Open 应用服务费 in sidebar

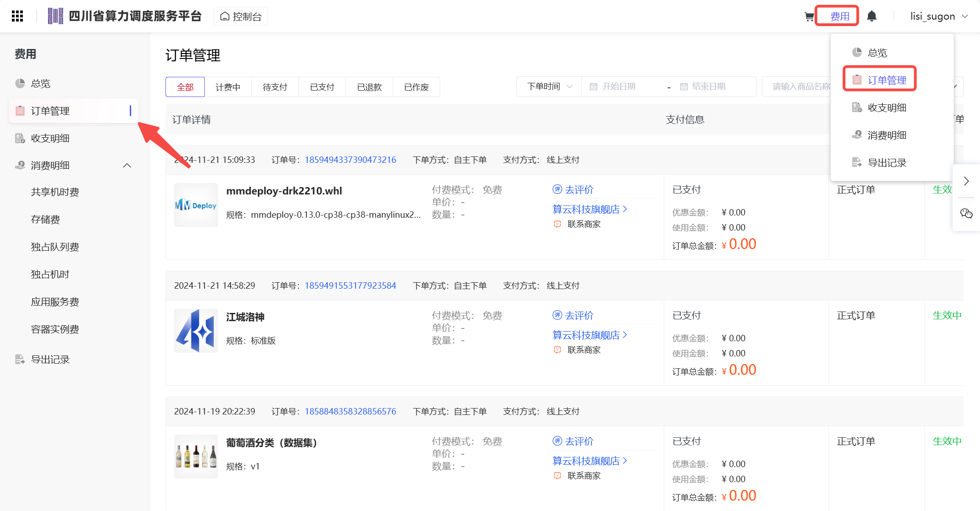(55, 302)
